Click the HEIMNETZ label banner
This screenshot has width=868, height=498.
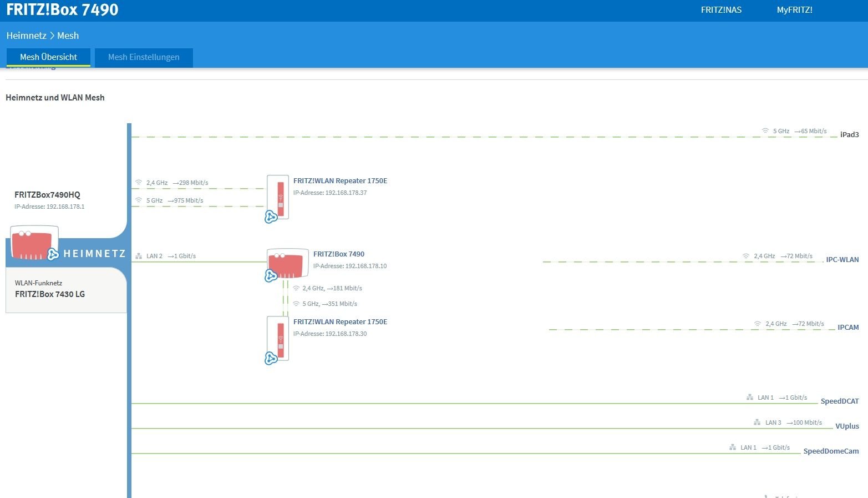94,254
